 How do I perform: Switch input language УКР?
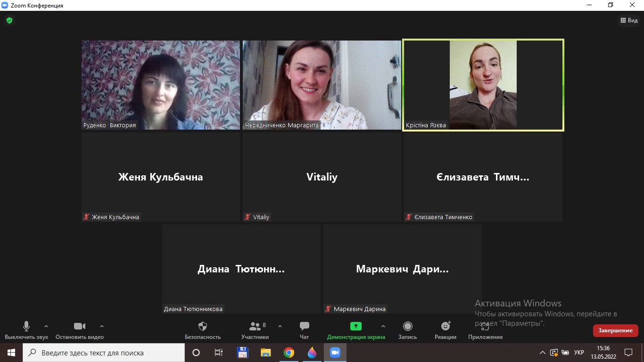579,353
